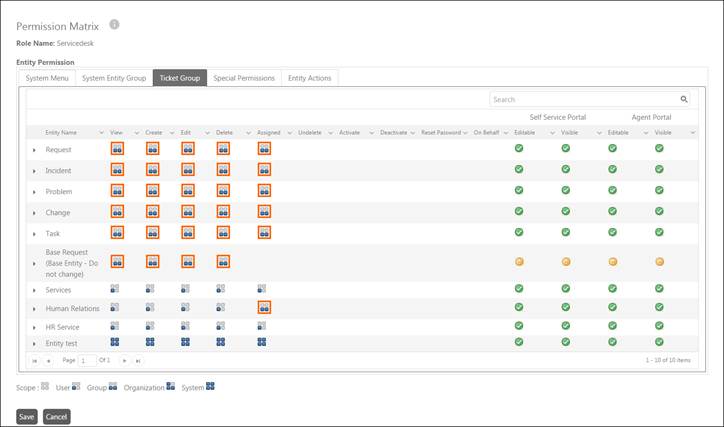
Task: Toggle Agent Portal Visible for Incident
Action: pyautogui.click(x=659, y=169)
